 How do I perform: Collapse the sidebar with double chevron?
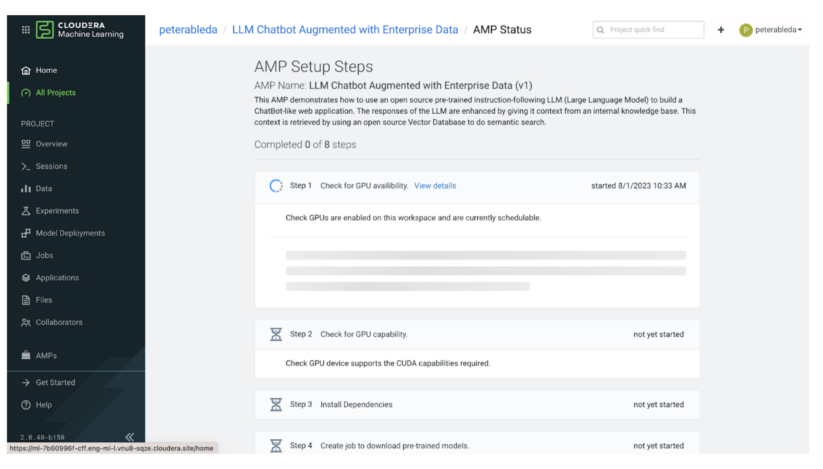(x=129, y=436)
